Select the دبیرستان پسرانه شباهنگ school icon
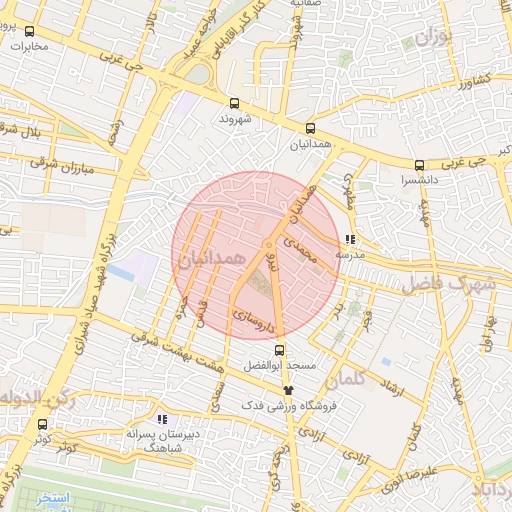The image size is (512, 512). pyautogui.click(x=162, y=419)
